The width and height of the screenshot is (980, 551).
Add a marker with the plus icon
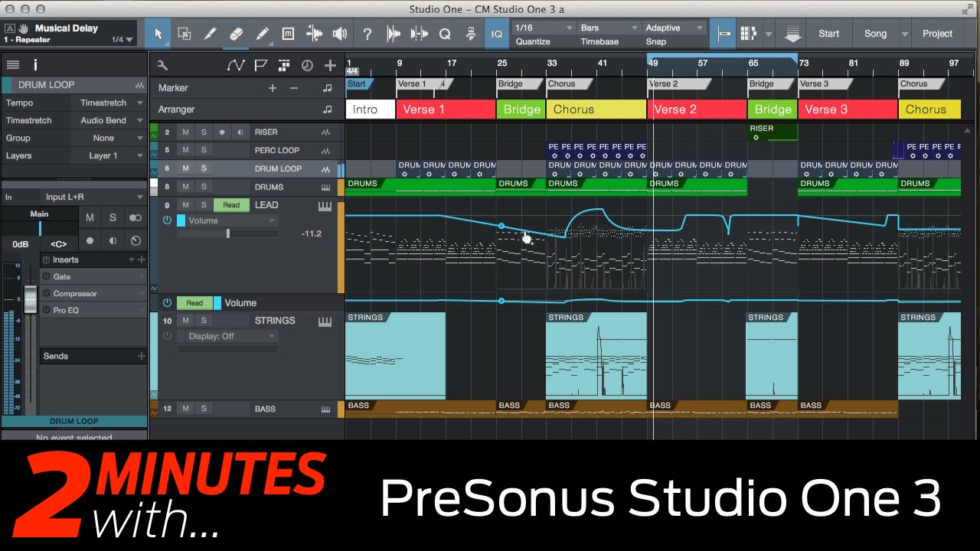pyautogui.click(x=272, y=88)
